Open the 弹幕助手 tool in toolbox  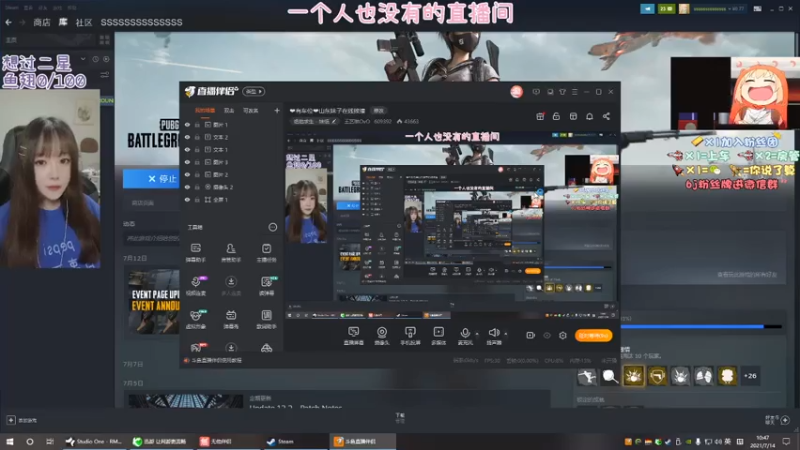click(195, 252)
